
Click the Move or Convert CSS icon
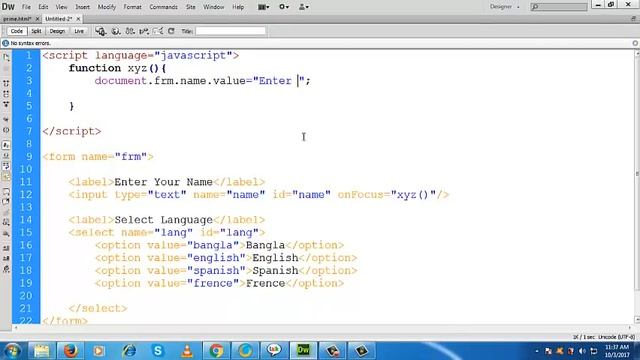point(6,233)
